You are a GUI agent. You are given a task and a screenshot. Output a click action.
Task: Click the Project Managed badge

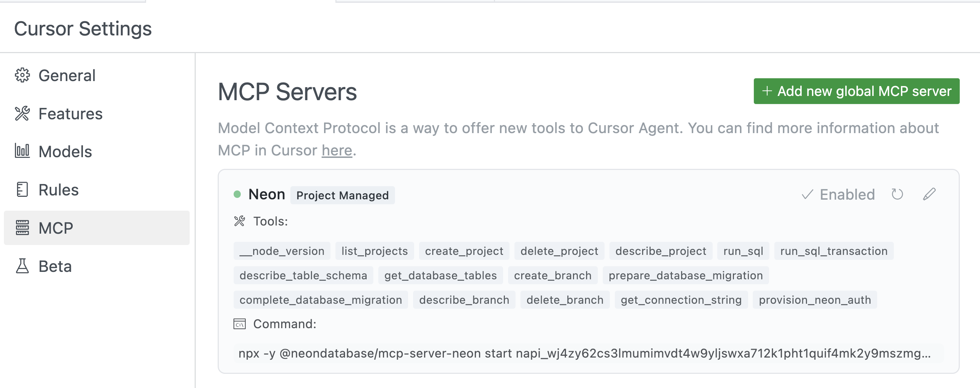342,195
